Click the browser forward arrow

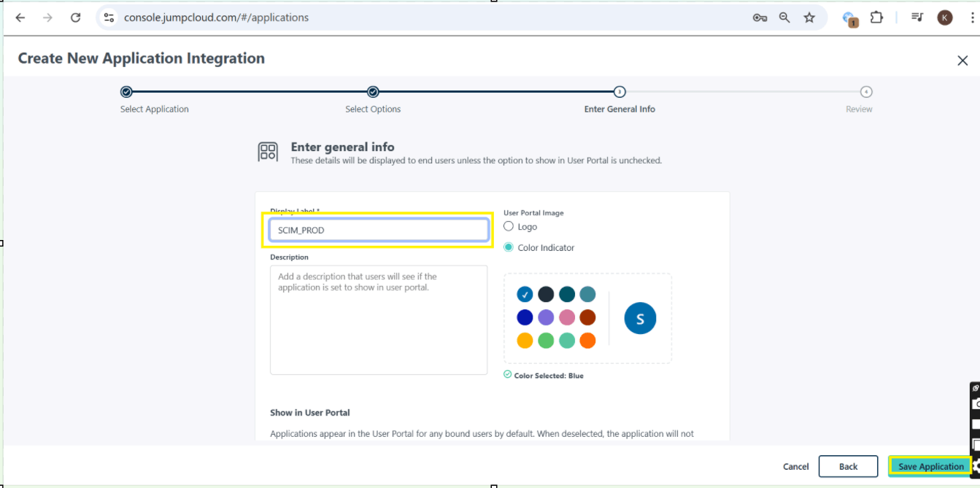[x=47, y=18]
